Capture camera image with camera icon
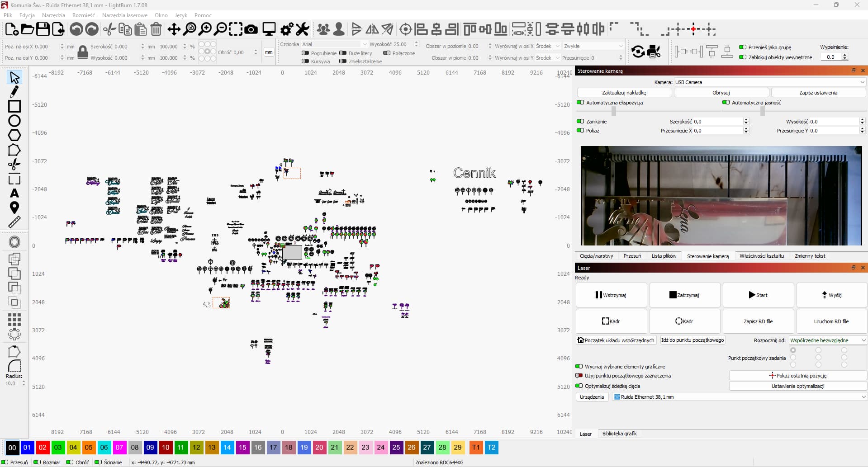868x467 pixels. [x=251, y=29]
